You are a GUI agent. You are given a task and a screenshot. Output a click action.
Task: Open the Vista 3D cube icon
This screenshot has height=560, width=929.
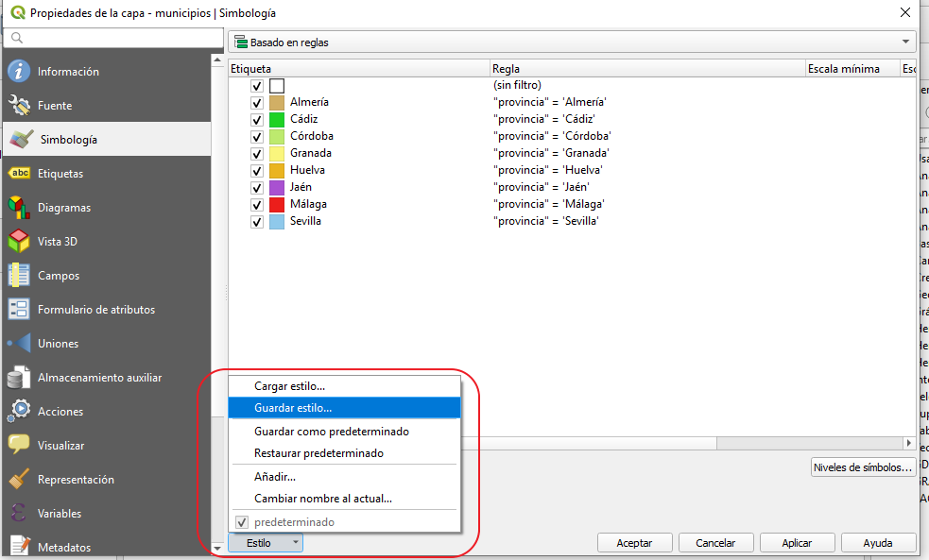click(x=19, y=241)
